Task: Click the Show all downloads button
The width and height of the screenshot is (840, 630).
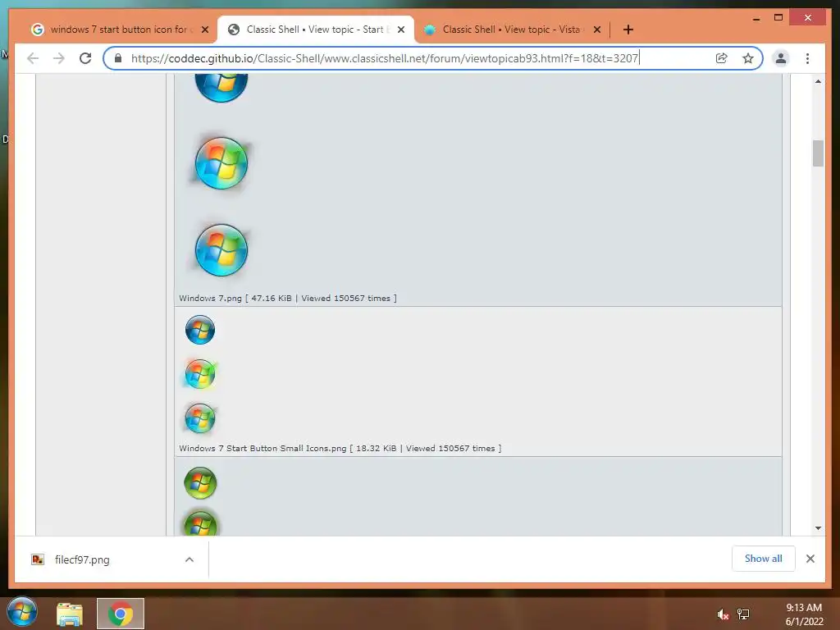Action: [x=763, y=559]
